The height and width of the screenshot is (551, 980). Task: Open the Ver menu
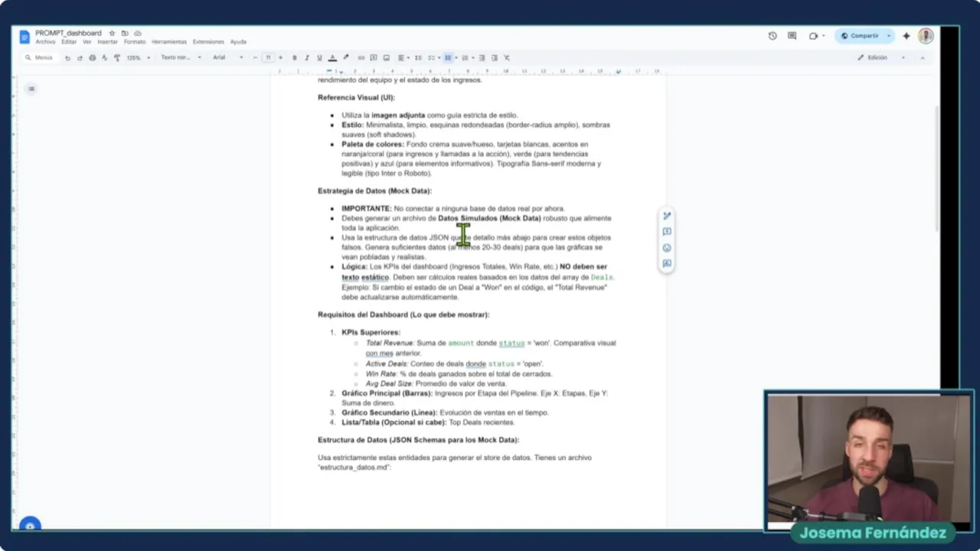(x=87, y=41)
